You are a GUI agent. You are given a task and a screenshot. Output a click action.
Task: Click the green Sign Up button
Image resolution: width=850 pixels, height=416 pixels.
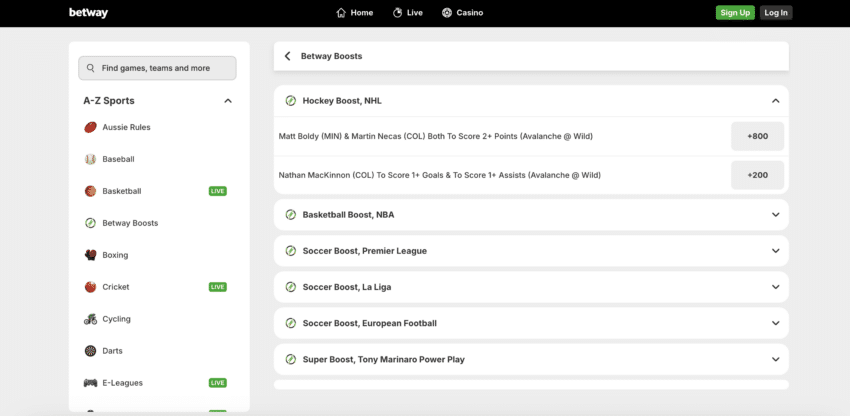pos(735,12)
